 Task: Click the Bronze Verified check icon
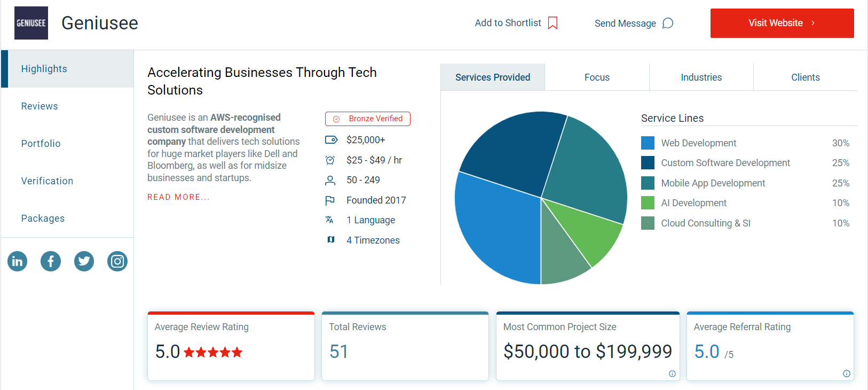336,119
